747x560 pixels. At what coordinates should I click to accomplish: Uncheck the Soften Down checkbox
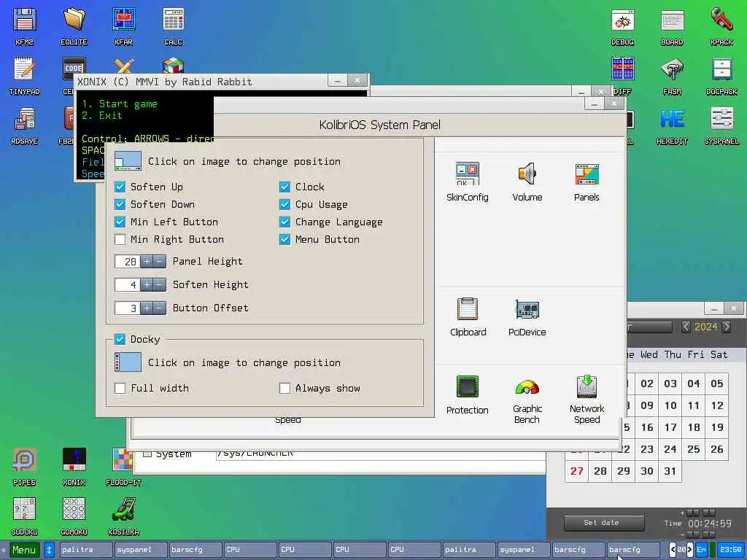(120, 204)
